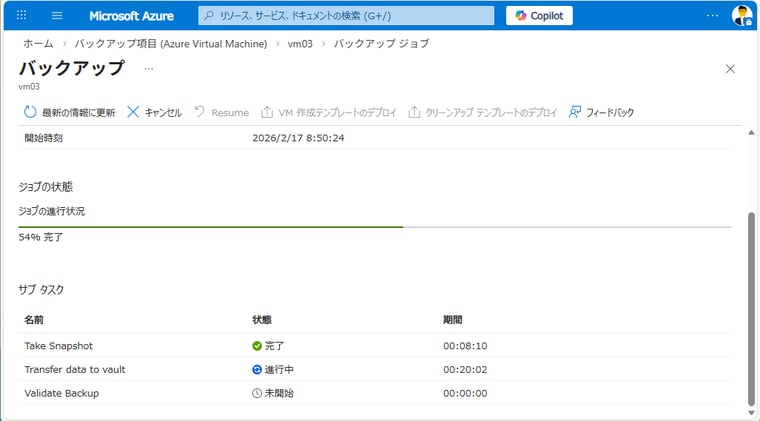Open the hamburger portal menu

click(x=57, y=16)
